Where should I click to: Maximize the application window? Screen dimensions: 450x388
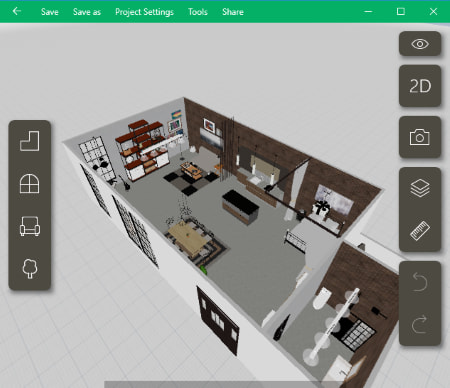pos(401,12)
